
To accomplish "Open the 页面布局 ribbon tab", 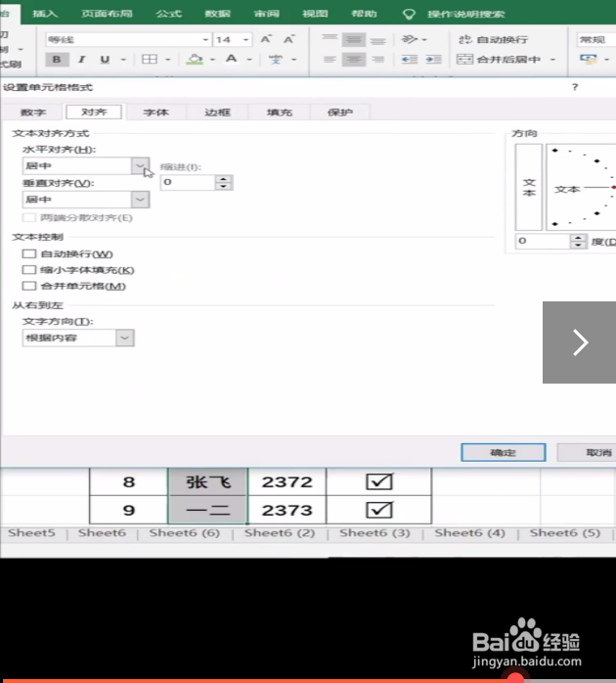I will coord(107,14).
